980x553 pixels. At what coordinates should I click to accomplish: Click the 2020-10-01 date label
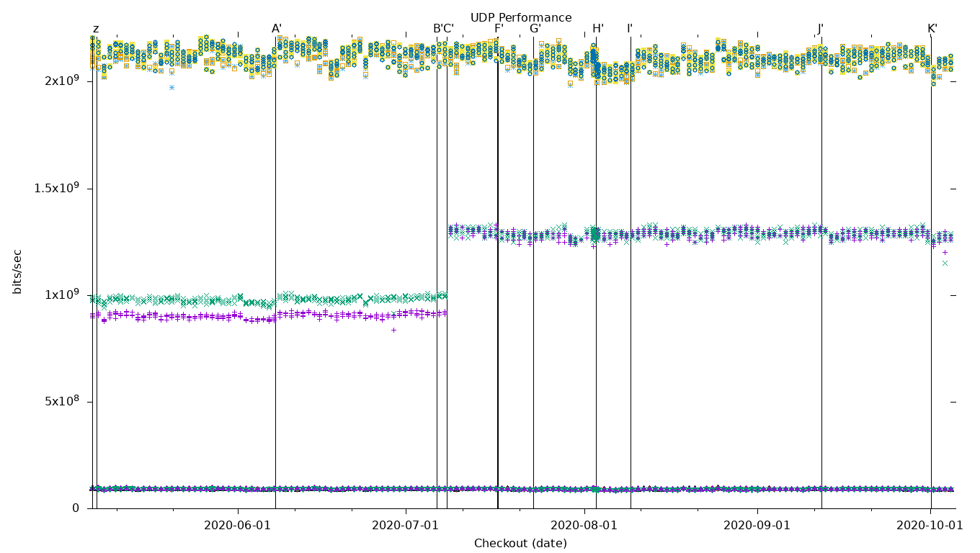pos(930,526)
